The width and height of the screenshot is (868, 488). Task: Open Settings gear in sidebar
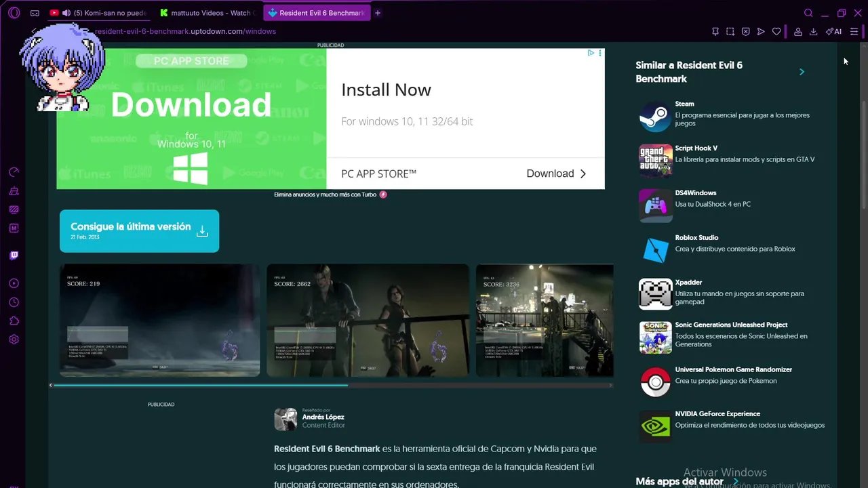click(x=14, y=340)
